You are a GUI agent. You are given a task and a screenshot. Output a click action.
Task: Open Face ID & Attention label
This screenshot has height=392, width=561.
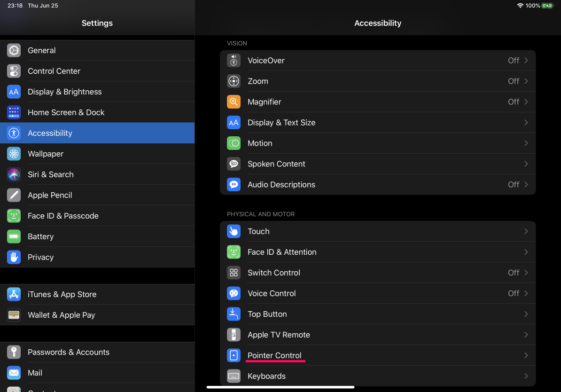(282, 252)
